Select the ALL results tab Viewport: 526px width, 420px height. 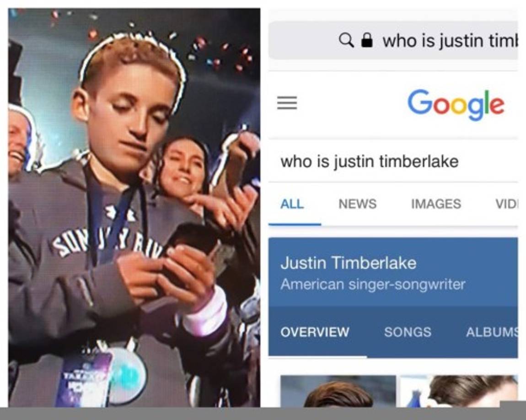coord(292,204)
